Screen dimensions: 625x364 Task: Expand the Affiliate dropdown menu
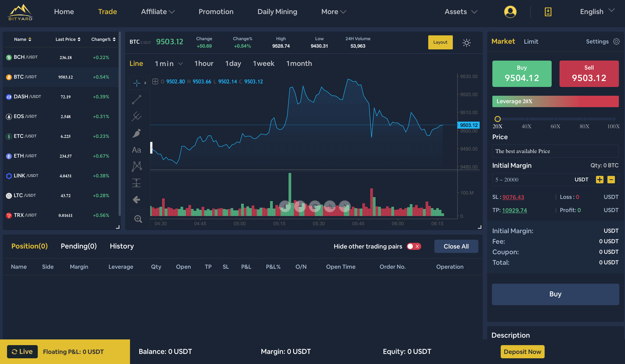(x=158, y=12)
